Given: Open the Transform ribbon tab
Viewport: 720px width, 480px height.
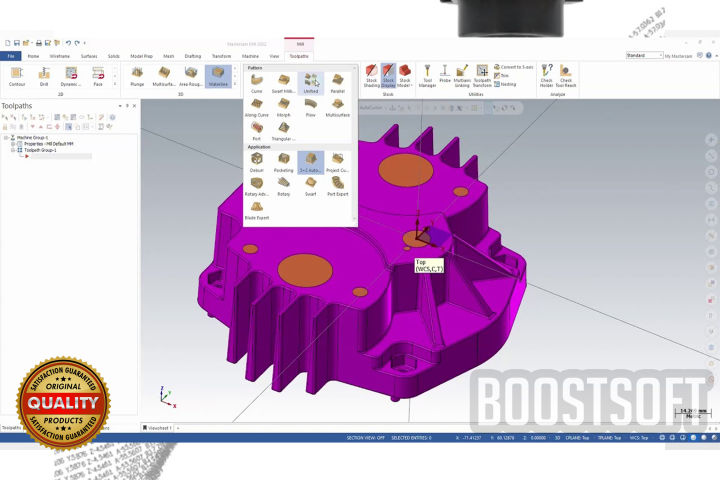Looking at the screenshot, I should (x=221, y=56).
